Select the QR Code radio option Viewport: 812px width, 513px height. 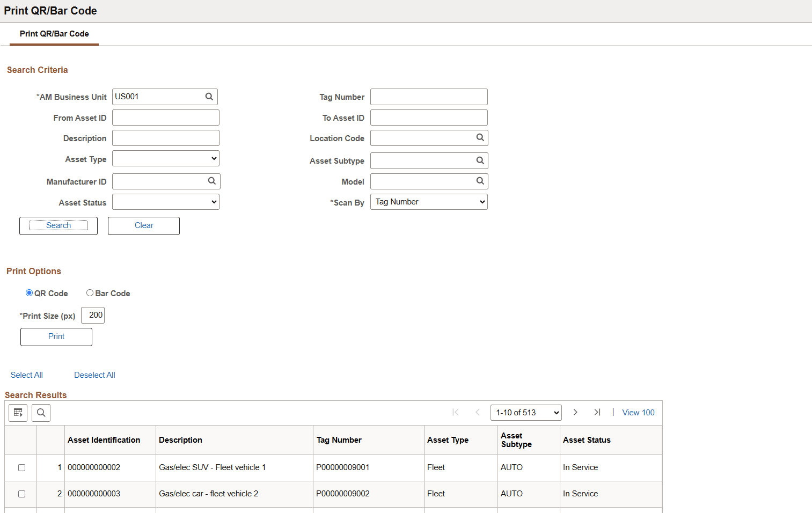29,293
